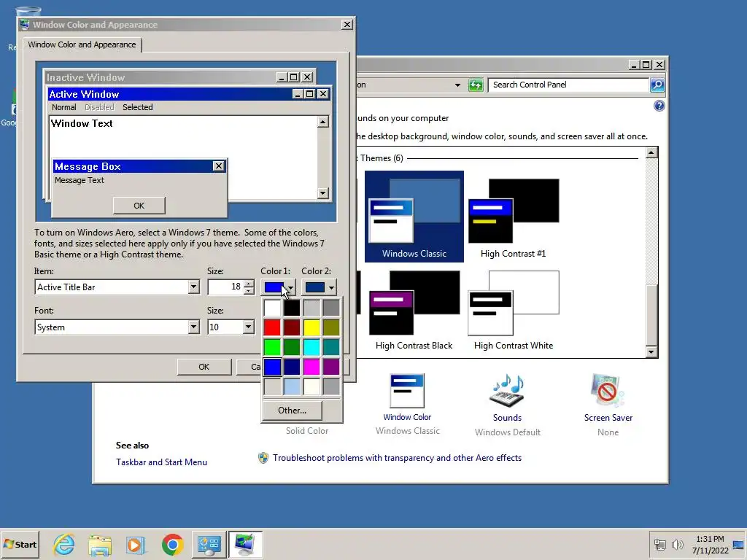Viewport: 747px width, 560px height.
Task: Open the Window Color icon in Personalization
Action: [407, 392]
